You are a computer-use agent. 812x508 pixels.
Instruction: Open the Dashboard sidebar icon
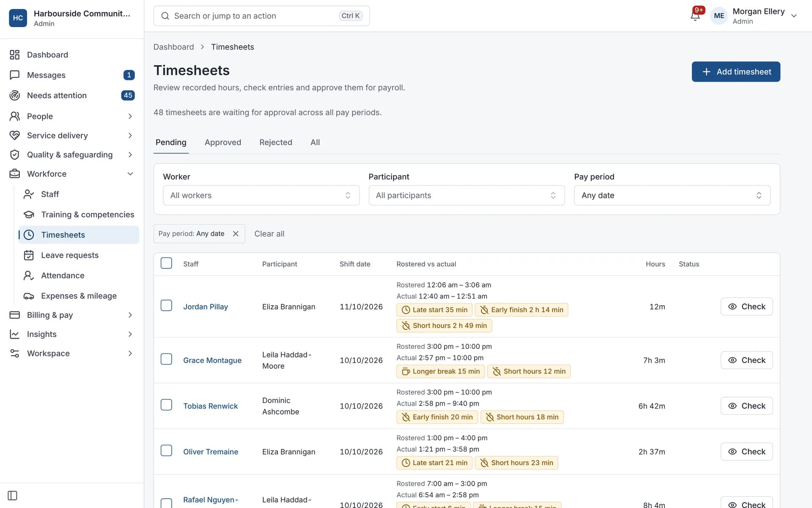15,55
